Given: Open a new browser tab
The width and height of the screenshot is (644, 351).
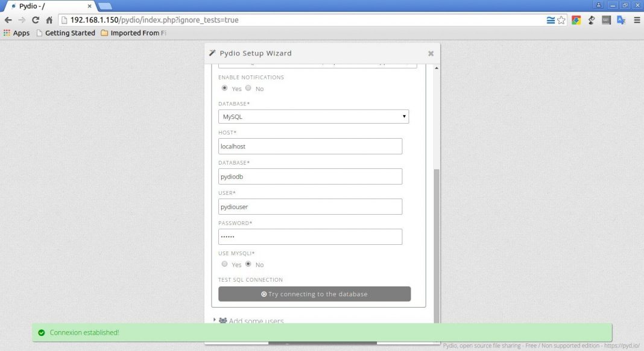Looking at the screenshot, I should (x=105, y=6).
